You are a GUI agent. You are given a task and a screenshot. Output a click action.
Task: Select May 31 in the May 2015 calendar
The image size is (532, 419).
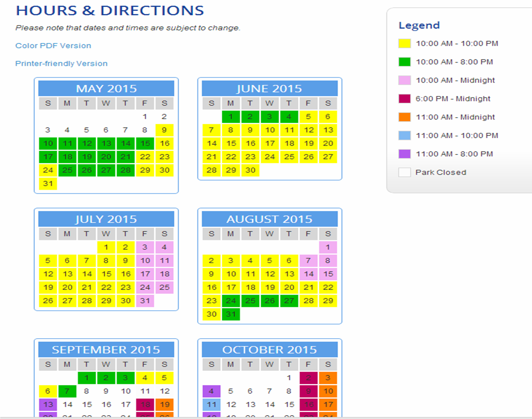[48, 184]
